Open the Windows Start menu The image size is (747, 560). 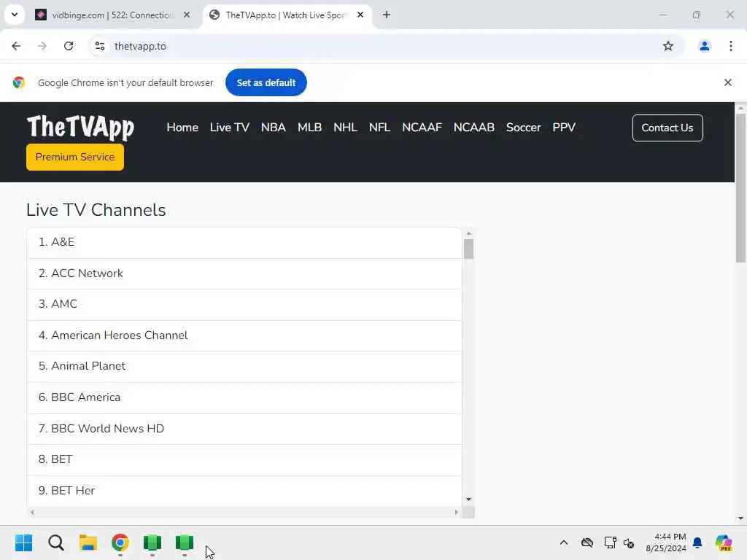23,542
